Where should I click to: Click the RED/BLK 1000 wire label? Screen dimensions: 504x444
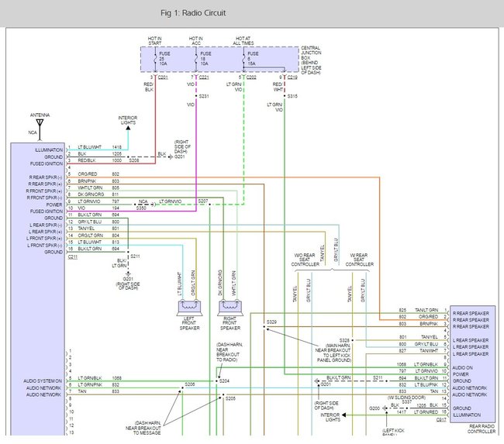click(100, 160)
